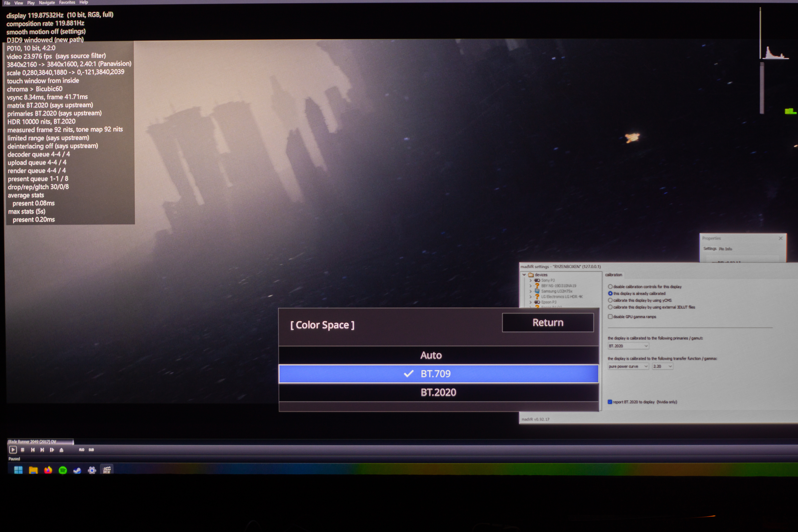Open the Navigate menu
The width and height of the screenshot is (798, 532).
(x=47, y=3)
